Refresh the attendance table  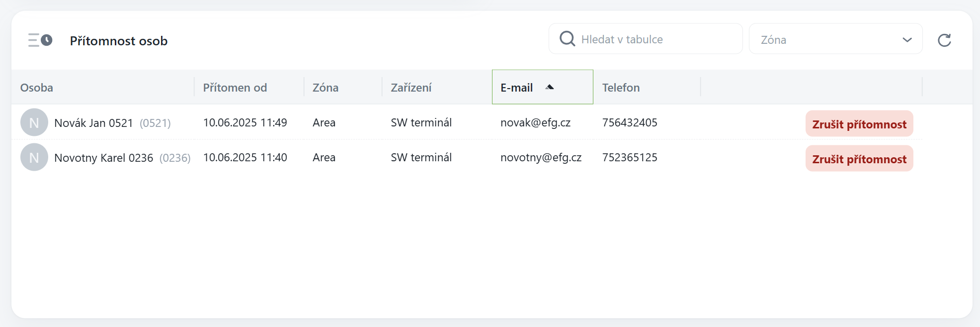pos(944,40)
